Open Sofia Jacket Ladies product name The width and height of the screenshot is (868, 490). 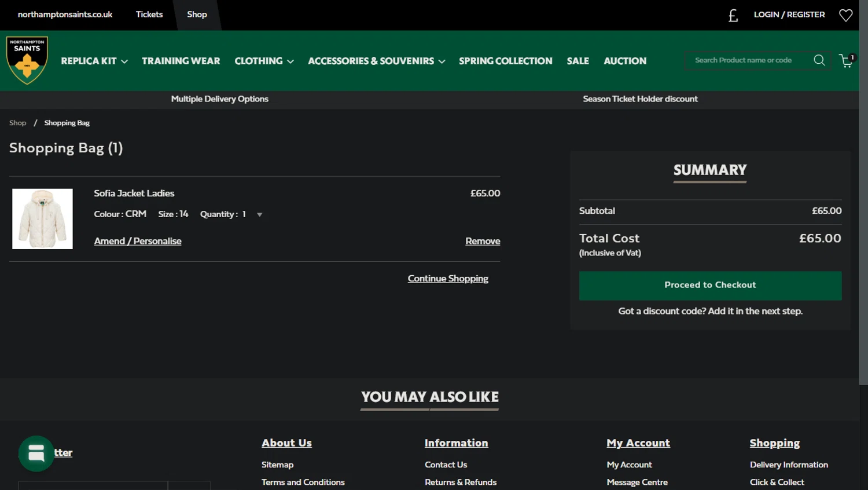pyautogui.click(x=134, y=193)
